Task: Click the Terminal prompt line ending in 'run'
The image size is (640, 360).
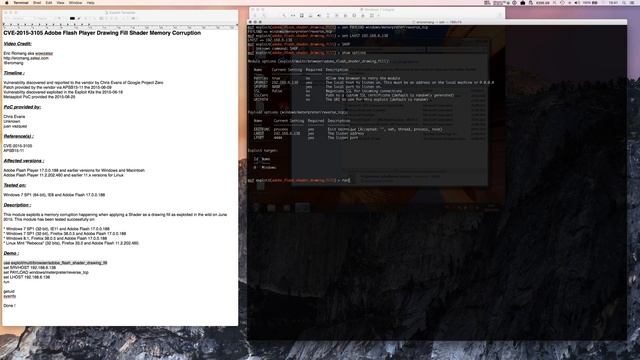Action: 299,180
